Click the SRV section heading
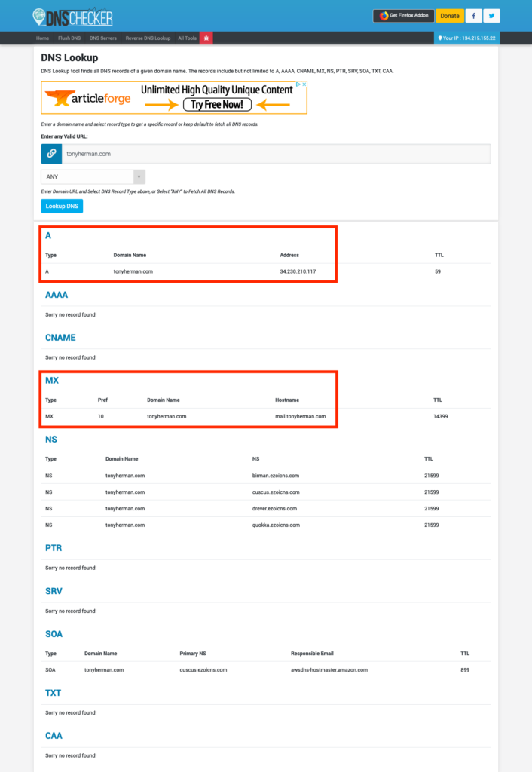Image resolution: width=532 pixels, height=772 pixels. 54,591
